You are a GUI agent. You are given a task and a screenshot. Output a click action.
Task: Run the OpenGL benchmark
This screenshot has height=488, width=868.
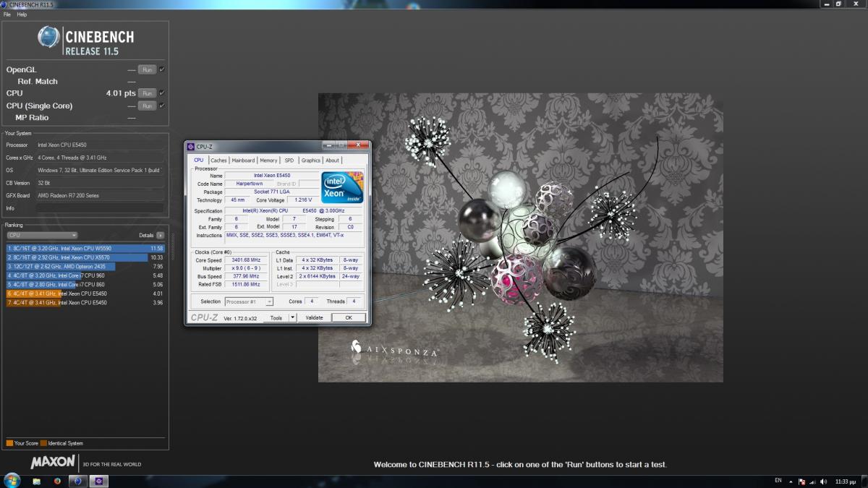pyautogui.click(x=147, y=69)
